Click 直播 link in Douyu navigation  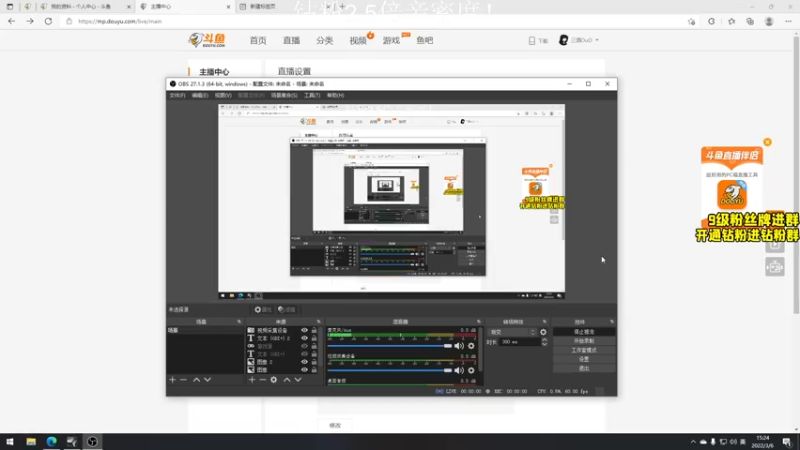291,40
